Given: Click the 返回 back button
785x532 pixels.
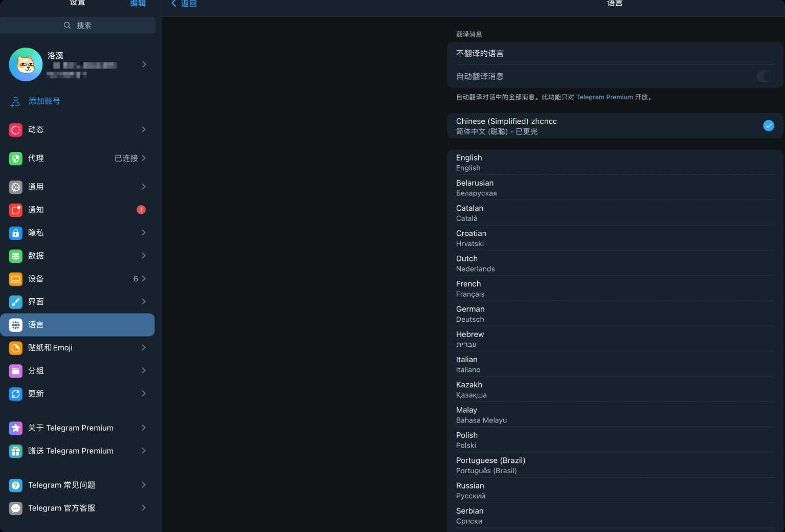Looking at the screenshot, I should (184, 4).
